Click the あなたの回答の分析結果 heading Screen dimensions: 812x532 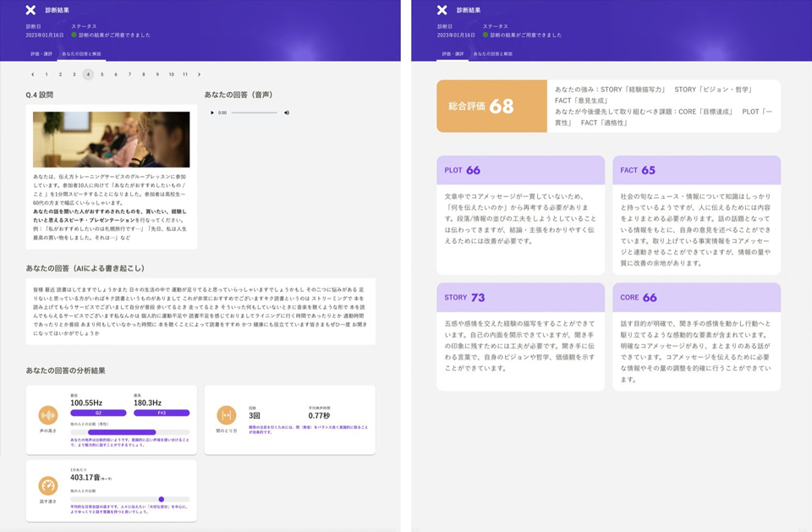(x=66, y=370)
